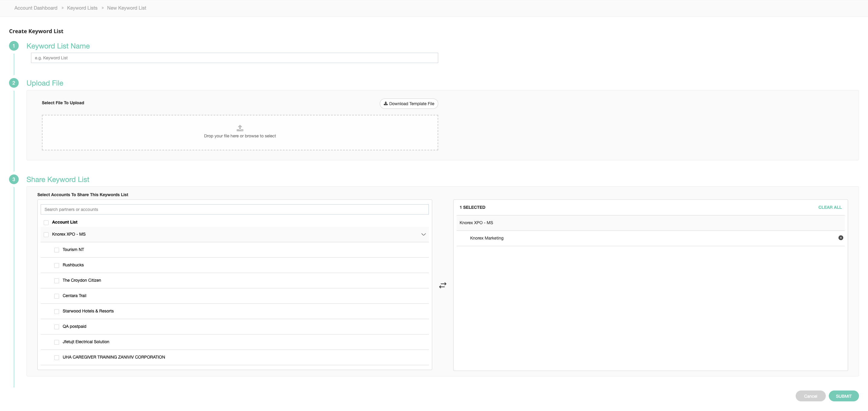Screen dimensions: 868x411
Task: Open Keyword Lists breadcrumb
Action: click(x=82, y=8)
